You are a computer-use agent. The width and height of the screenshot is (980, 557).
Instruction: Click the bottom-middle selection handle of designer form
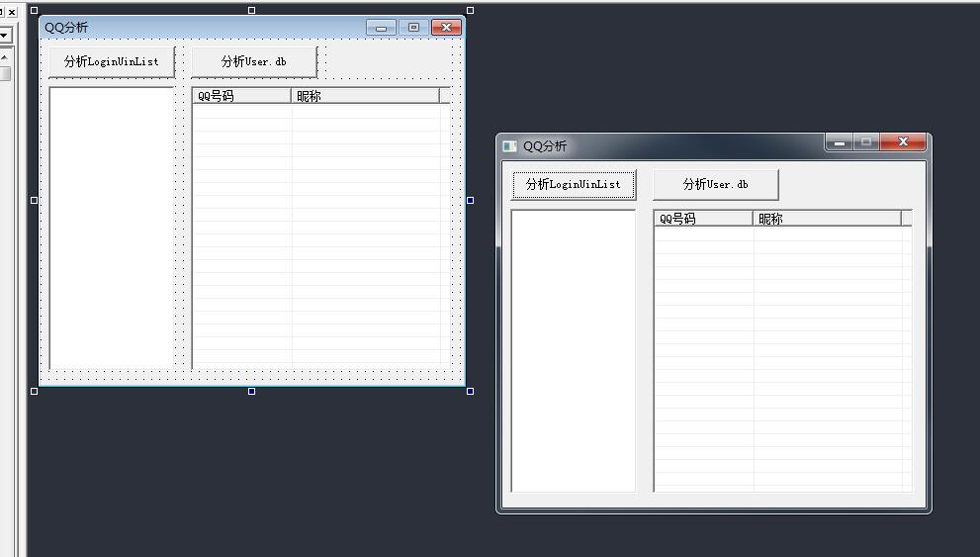(251, 392)
